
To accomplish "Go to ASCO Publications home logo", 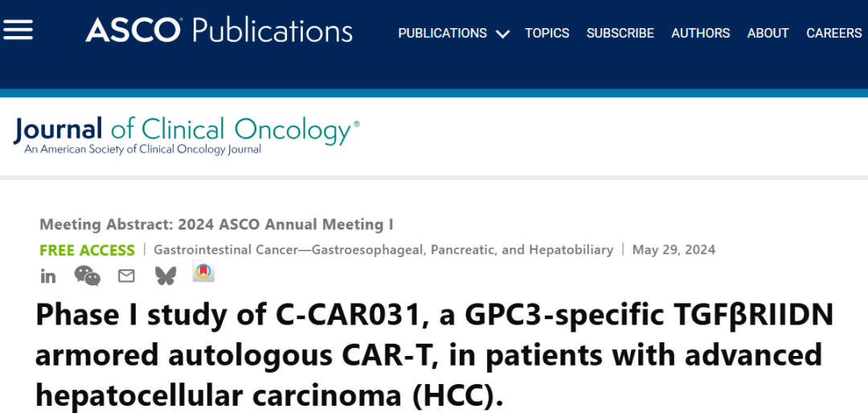I will pos(219,31).
